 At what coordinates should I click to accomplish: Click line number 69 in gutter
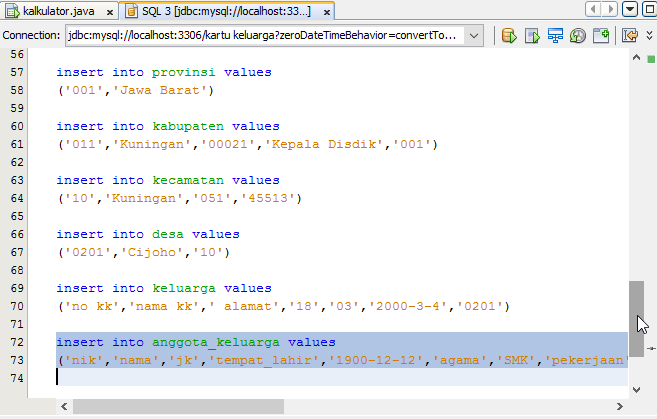(x=17, y=288)
